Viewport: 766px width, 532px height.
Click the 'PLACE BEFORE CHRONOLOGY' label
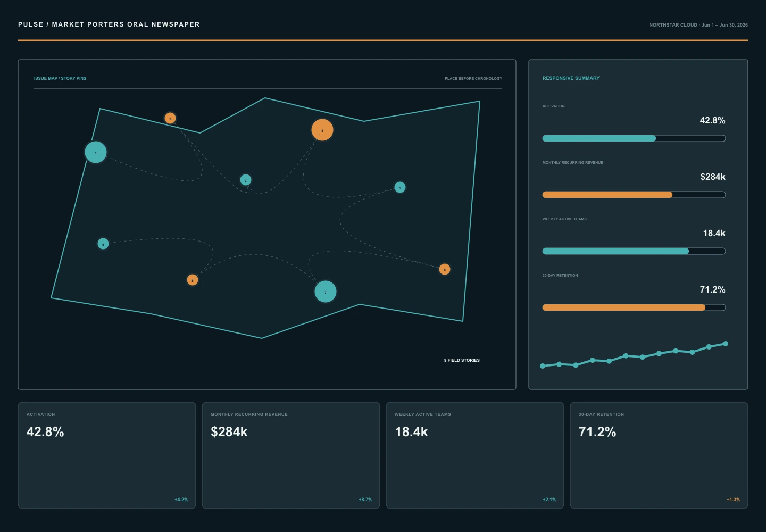tap(473, 78)
